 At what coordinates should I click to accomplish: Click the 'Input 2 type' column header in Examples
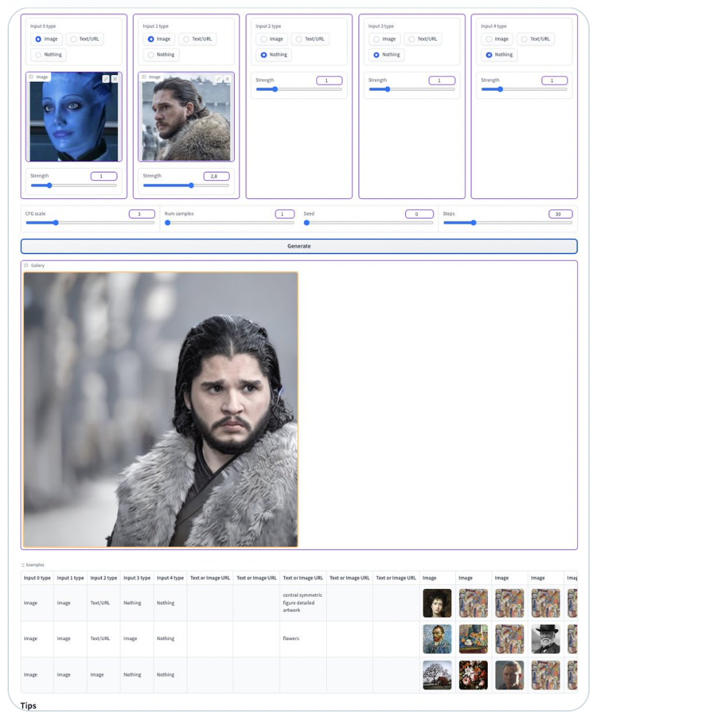pos(103,578)
